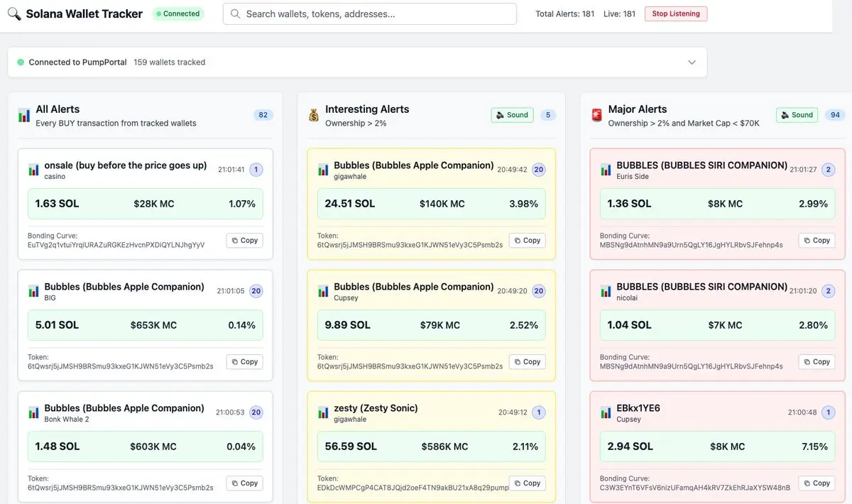The height and width of the screenshot is (504, 852).
Task: Click the magnifying glass app logo
Action: tap(14, 14)
